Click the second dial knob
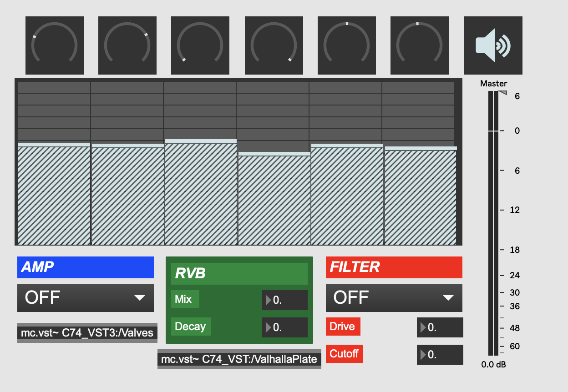Viewport: 568px width, 392px height. point(127,45)
